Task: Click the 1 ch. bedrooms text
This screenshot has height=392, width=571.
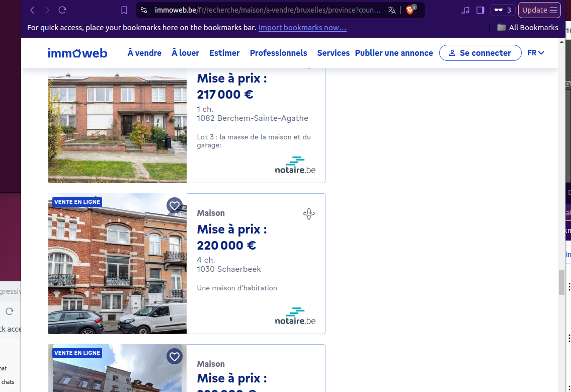Action: pyautogui.click(x=205, y=109)
